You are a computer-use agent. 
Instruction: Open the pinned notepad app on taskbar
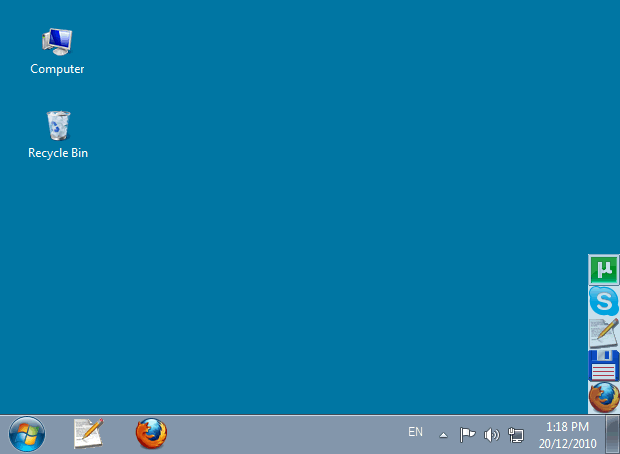pyautogui.click(x=88, y=433)
